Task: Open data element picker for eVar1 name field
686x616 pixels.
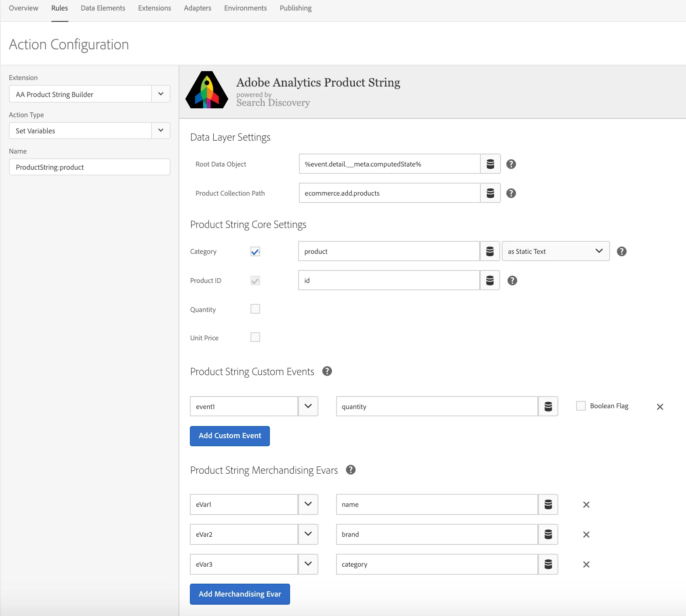Action: 548,504
